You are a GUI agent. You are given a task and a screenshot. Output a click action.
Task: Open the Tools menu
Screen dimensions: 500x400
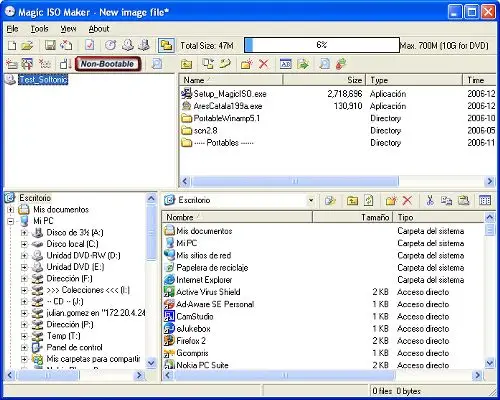(x=39, y=29)
